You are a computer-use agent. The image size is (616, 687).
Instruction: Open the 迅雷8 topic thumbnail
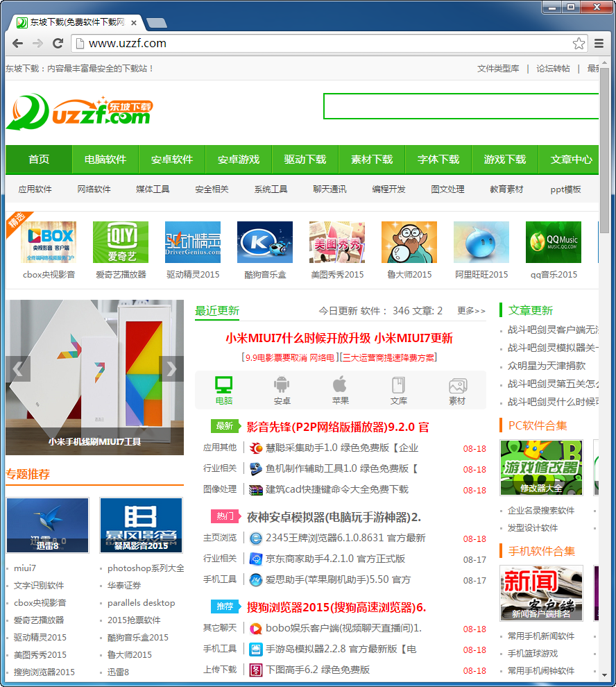(48, 525)
